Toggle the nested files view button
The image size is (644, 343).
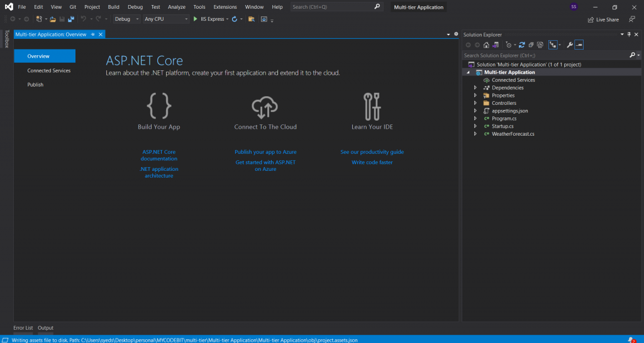coord(553,45)
